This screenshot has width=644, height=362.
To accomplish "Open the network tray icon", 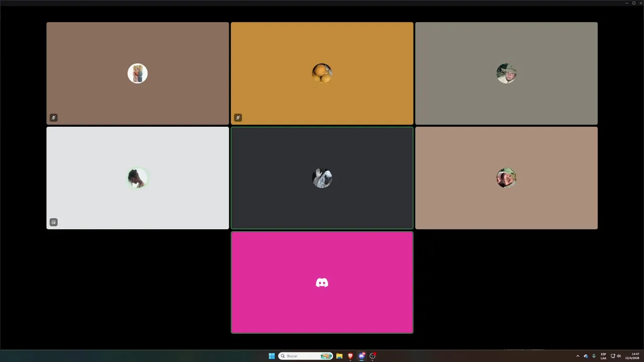I will (613, 356).
